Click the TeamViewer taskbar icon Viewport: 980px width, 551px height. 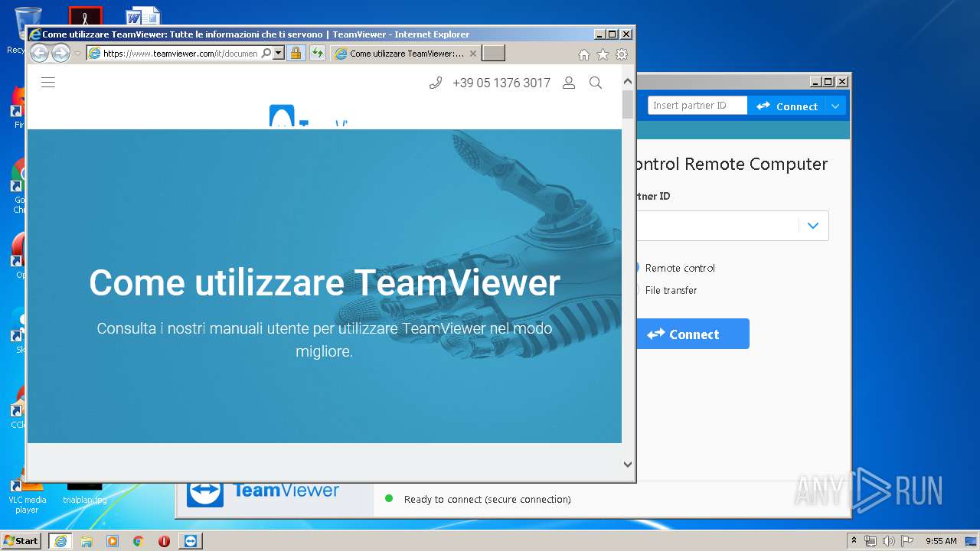click(191, 541)
